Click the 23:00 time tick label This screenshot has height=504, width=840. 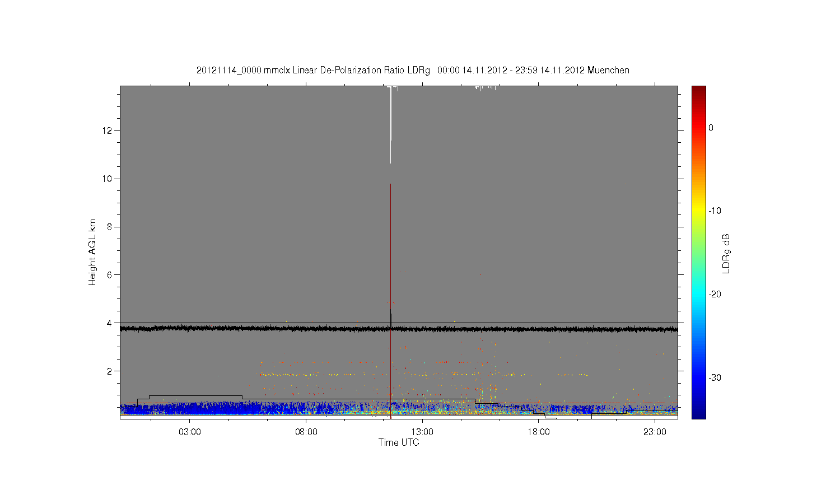click(655, 432)
